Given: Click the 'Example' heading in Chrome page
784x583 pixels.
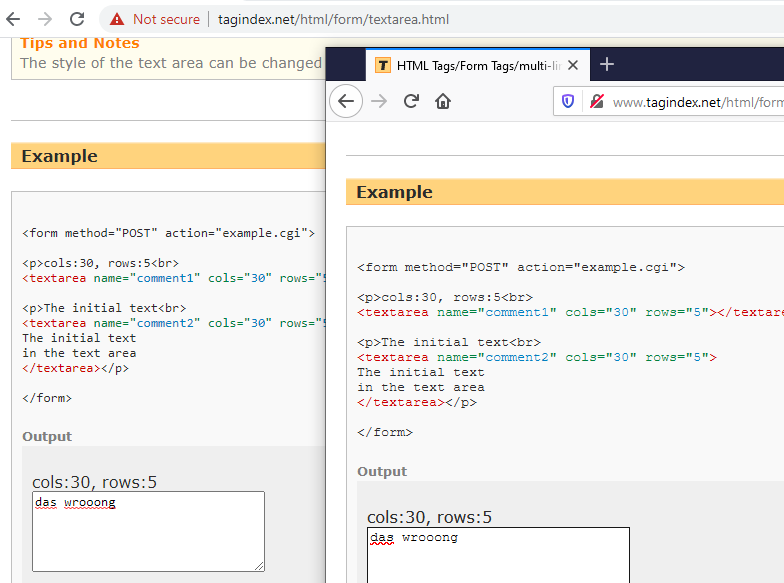Looking at the screenshot, I should coord(60,156).
